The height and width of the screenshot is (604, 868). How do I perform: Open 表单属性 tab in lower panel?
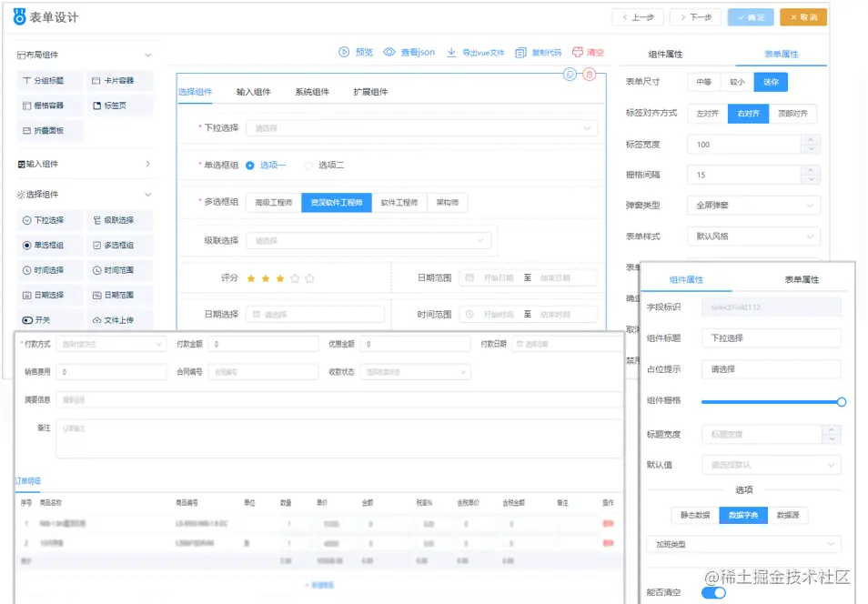pyautogui.click(x=802, y=279)
